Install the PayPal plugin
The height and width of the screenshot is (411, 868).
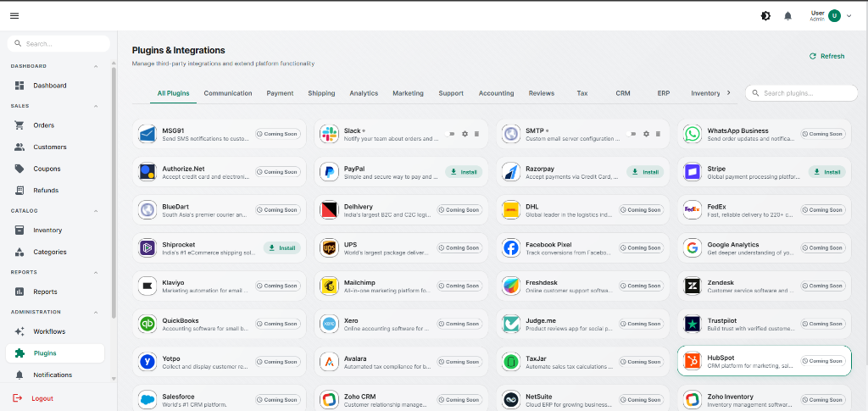tap(464, 172)
